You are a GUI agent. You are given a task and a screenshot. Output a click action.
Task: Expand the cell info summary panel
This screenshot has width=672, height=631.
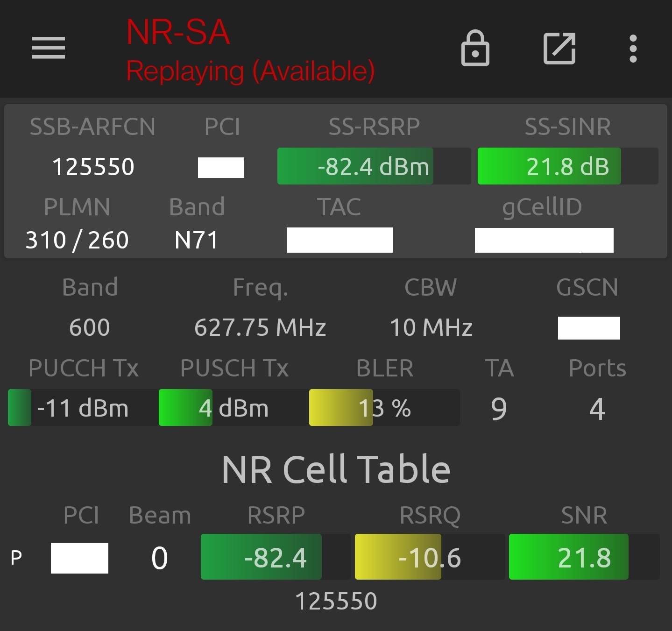pos(335,181)
